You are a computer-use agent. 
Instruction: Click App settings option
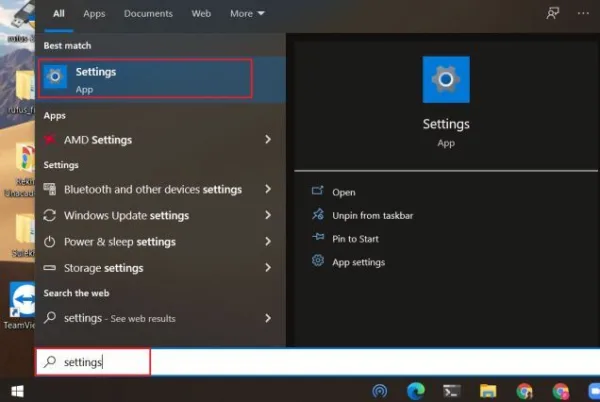359,262
